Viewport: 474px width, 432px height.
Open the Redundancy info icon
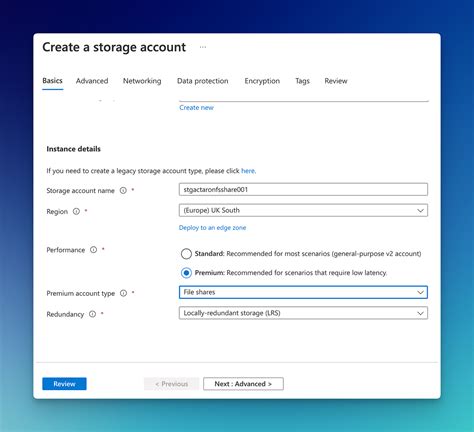92,314
